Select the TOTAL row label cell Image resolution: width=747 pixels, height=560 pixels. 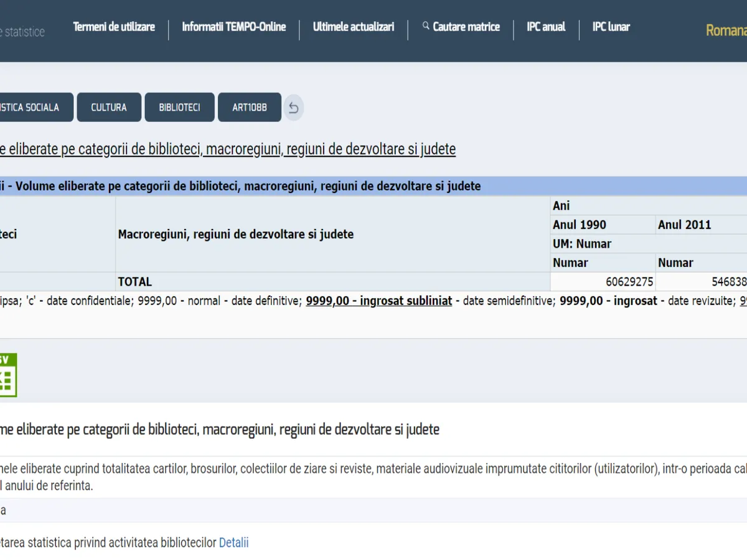(x=135, y=282)
